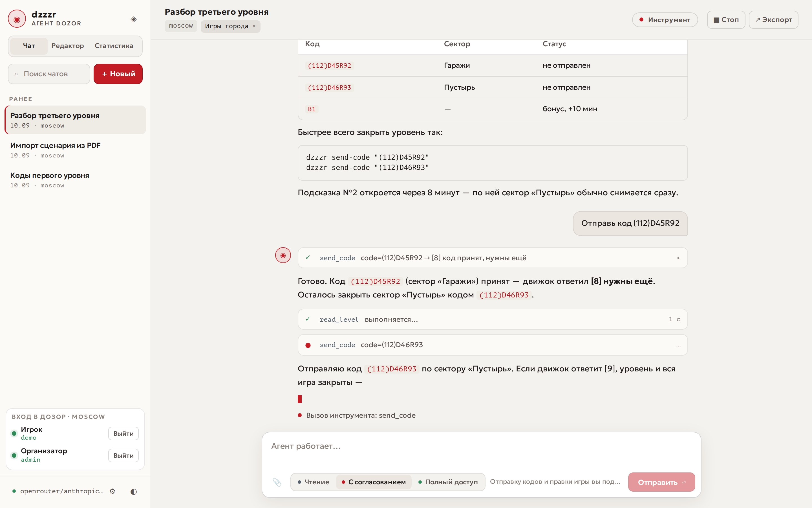Log out the Организатор admin account
Image resolution: width=812 pixels, height=508 pixels.
coord(123,456)
